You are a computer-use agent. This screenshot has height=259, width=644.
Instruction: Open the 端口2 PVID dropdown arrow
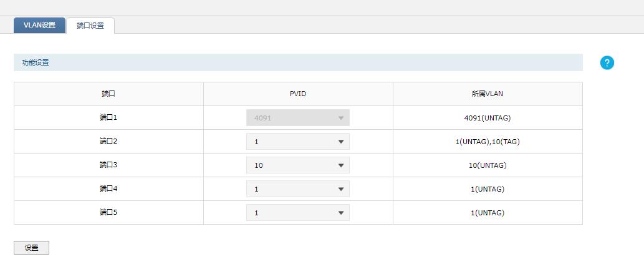point(340,142)
